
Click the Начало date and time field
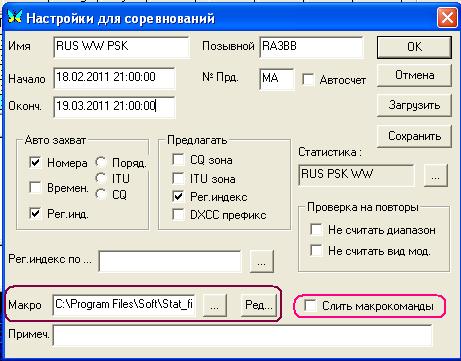coord(114,78)
